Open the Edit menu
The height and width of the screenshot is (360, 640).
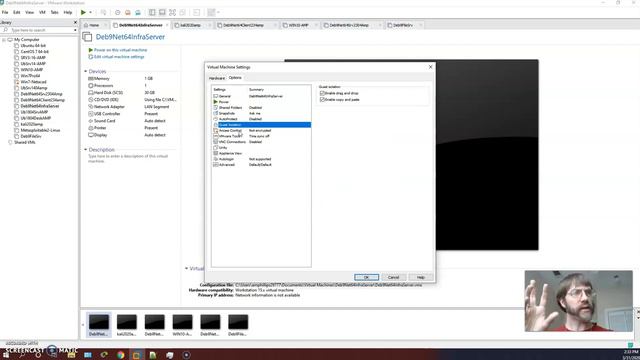click(x=17, y=13)
